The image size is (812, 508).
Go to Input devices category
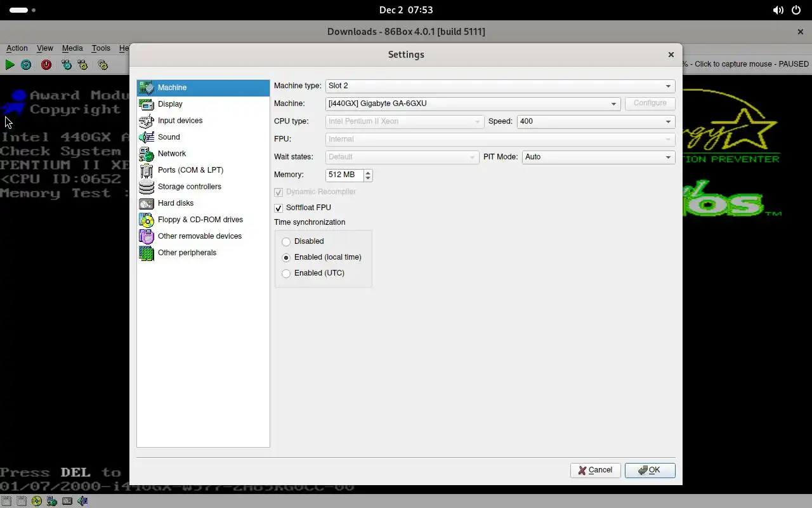(x=203, y=121)
